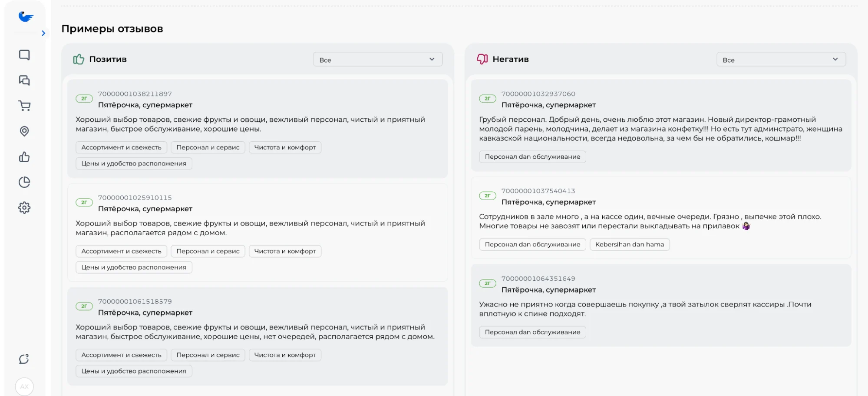This screenshot has height=396, width=868.
Task: Open the Позитив filter dropdown showing Все
Action: coord(378,60)
